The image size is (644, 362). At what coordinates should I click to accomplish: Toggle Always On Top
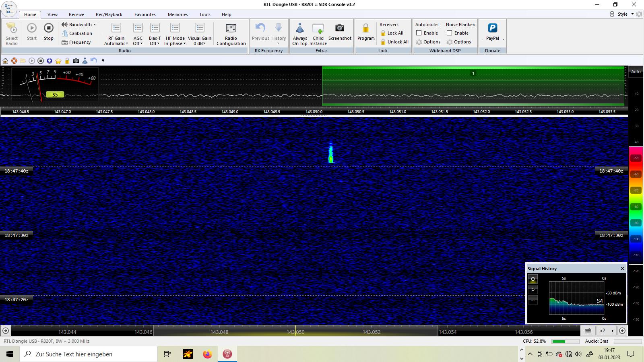pyautogui.click(x=300, y=34)
